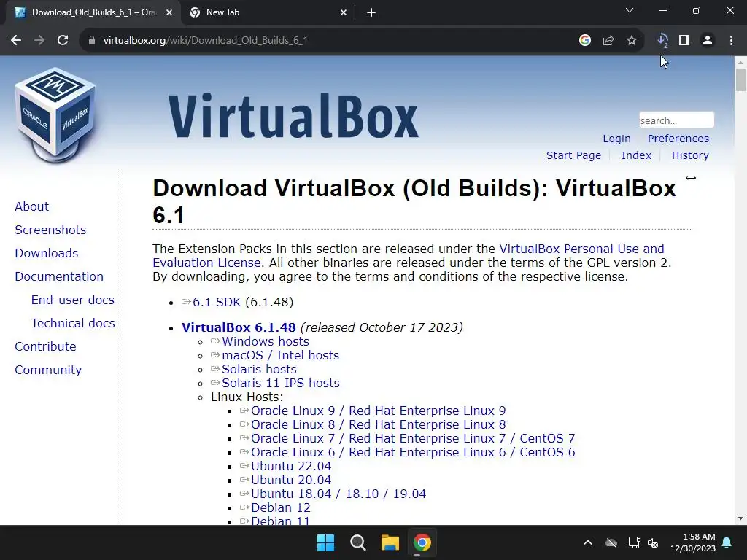Image resolution: width=747 pixels, height=560 pixels.
Task: Close the Download_Old_Builds_6_1 tab
Action: pyautogui.click(x=169, y=13)
